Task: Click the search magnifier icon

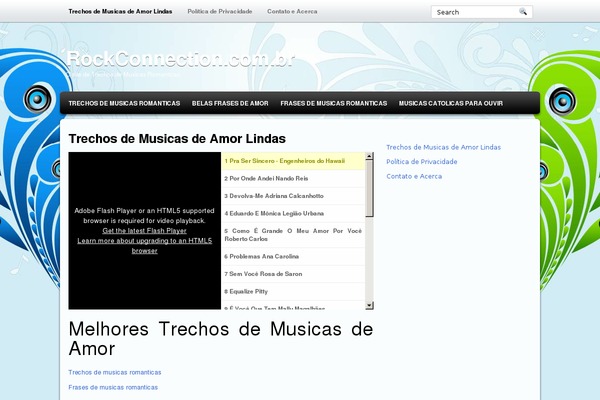Action: pyautogui.click(x=523, y=12)
